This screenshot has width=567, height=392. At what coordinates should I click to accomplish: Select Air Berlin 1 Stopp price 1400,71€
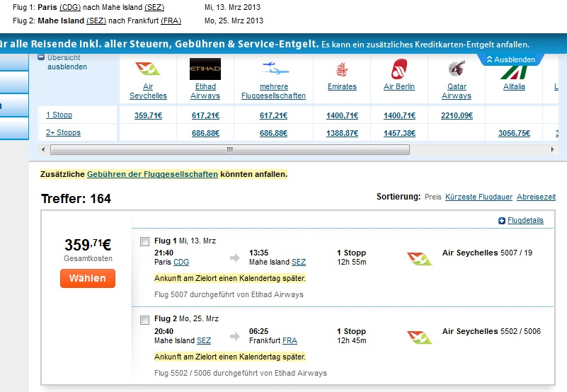(399, 115)
